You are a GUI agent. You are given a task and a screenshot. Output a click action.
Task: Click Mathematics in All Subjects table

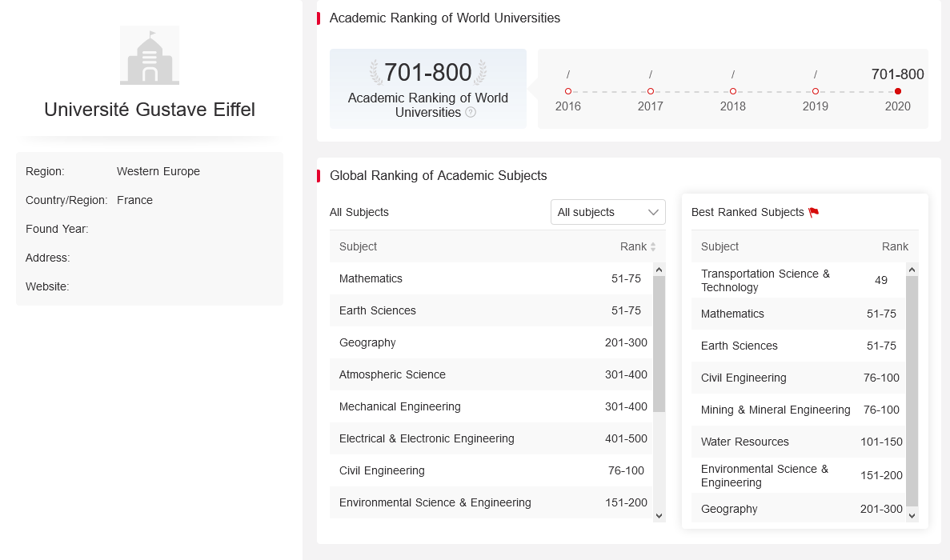[x=371, y=278]
